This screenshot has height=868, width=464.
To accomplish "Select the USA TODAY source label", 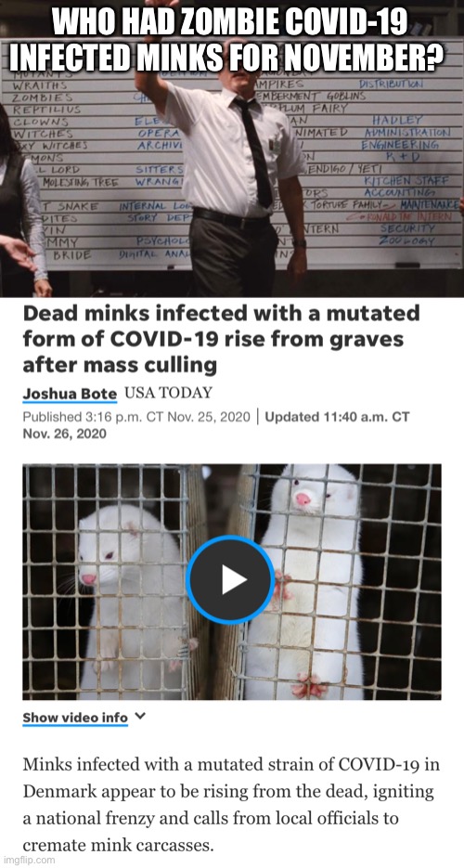I will click(x=168, y=393).
